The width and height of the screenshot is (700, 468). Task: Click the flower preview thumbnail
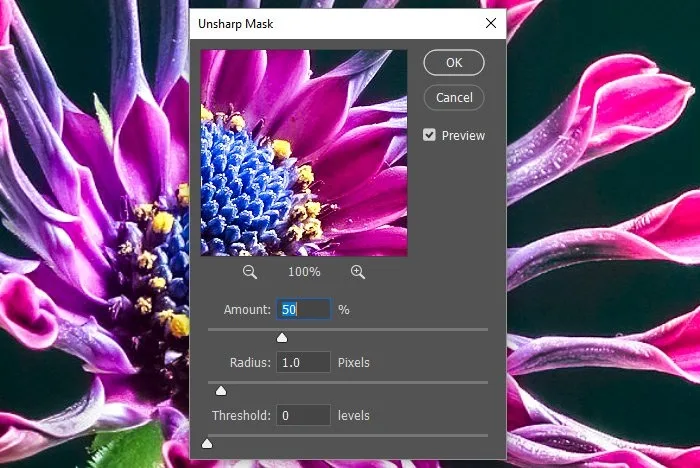tap(304, 153)
